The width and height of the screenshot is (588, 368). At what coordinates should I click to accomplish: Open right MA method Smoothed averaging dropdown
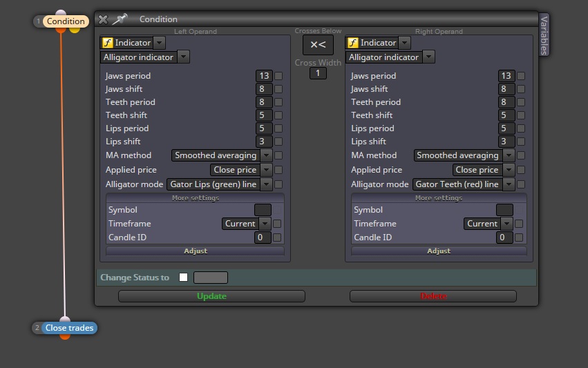click(x=509, y=155)
